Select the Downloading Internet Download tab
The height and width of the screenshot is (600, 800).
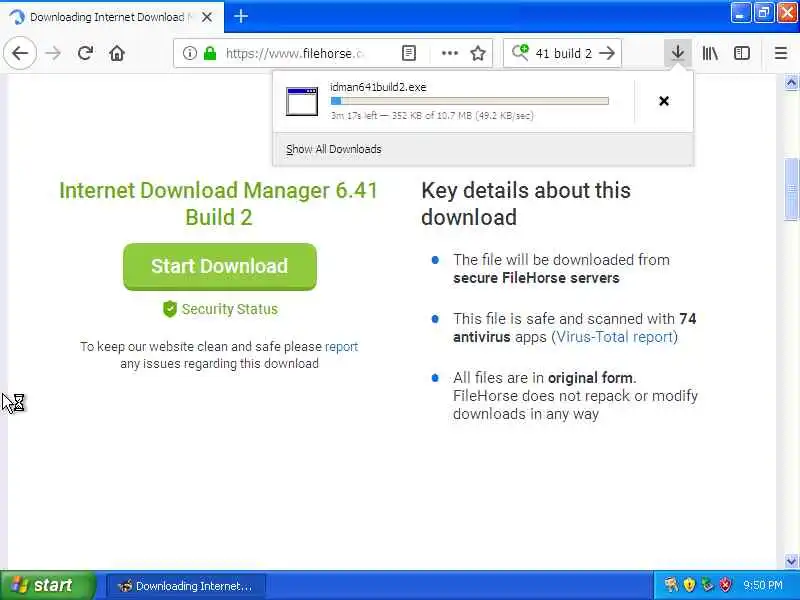pos(112,17)
